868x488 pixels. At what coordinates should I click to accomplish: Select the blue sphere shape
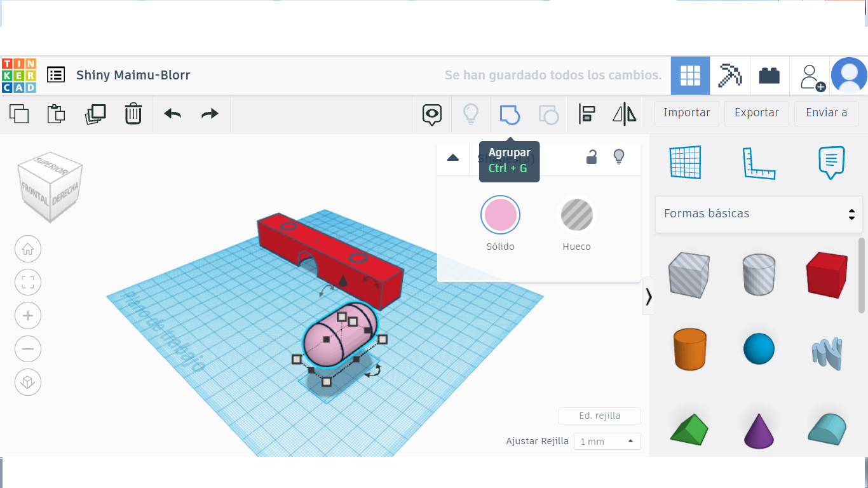click(759, 349)
